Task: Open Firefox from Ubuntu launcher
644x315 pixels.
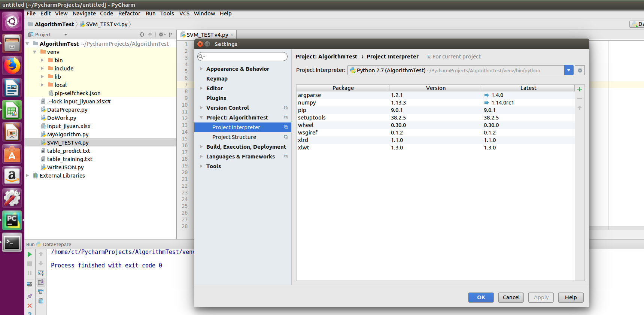Action: click(x=12, y=66)
